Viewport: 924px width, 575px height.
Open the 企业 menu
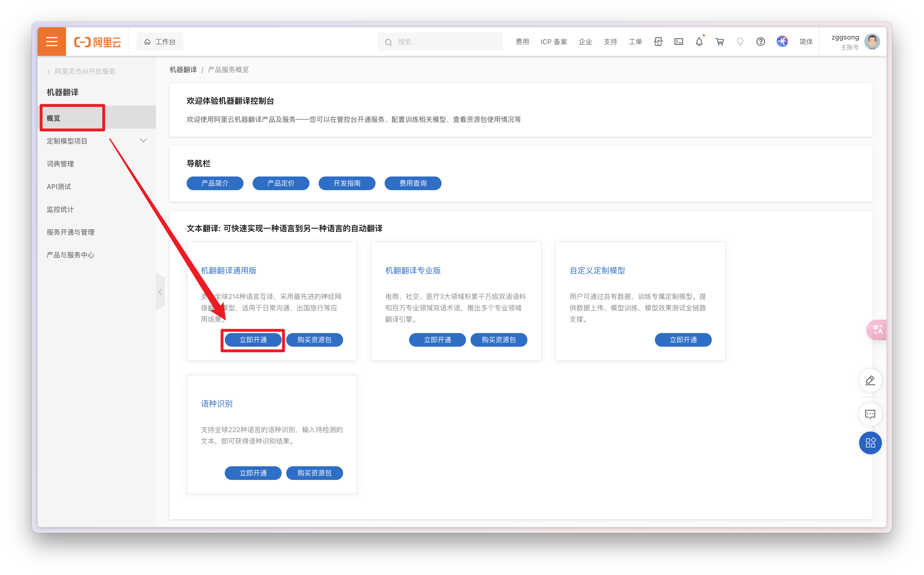pos(585,42)
